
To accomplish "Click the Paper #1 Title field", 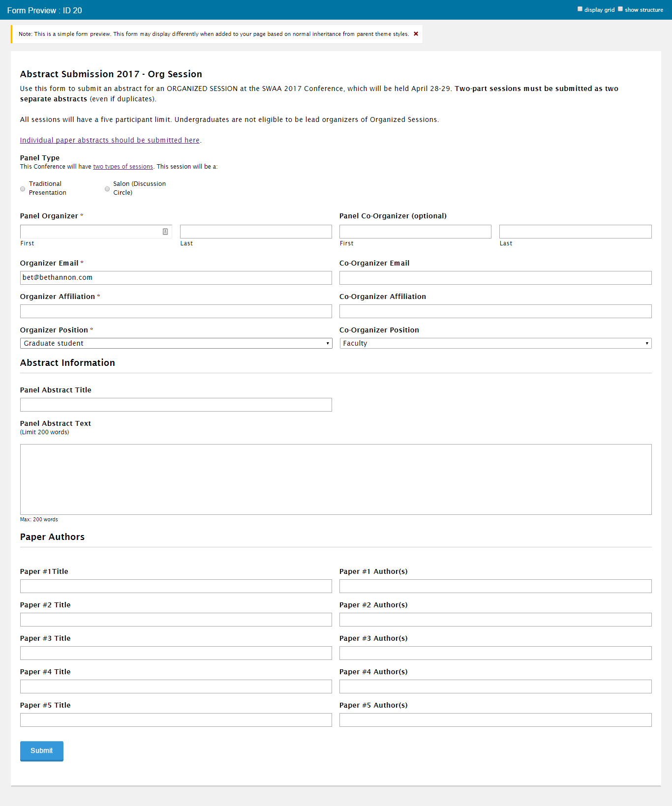I will (176, 586).
